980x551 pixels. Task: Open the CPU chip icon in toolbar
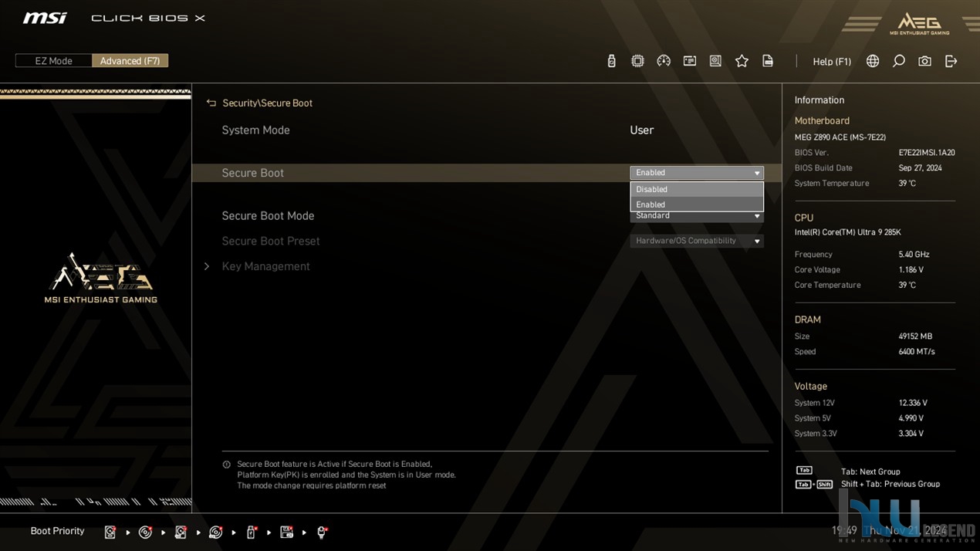[637, 61]
